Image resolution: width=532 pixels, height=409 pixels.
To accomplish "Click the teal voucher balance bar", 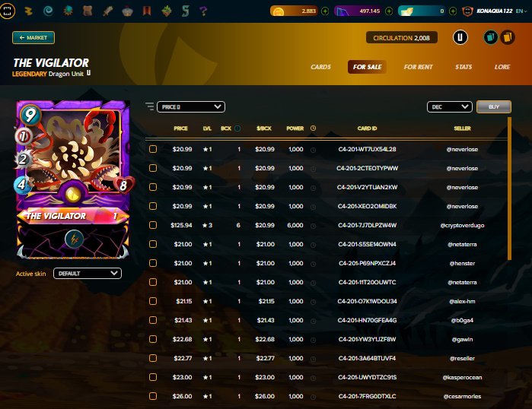I will click(422, 11).
